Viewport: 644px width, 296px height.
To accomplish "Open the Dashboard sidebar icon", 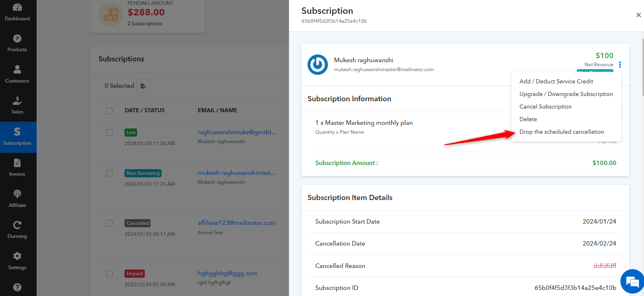I will point(17,7).
